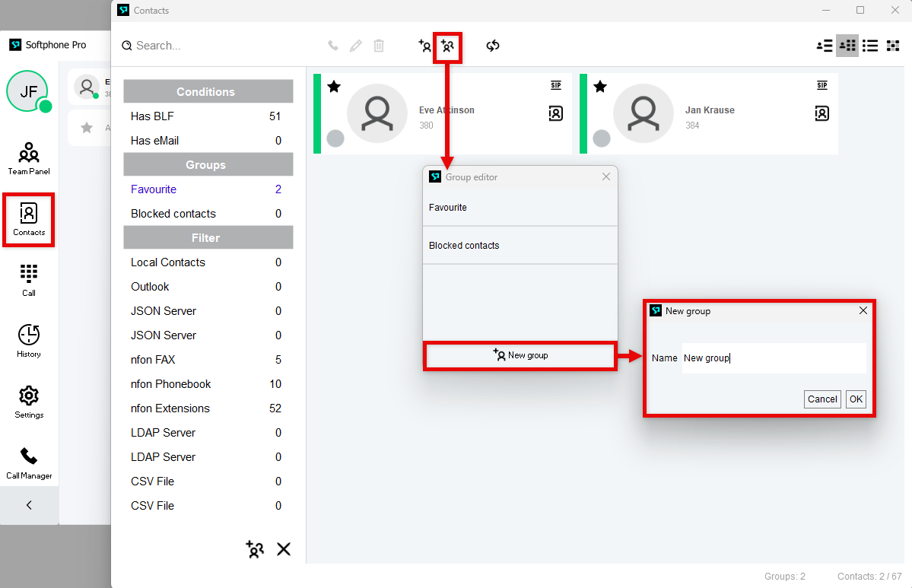Open contact details icon on Eve Atkinson card
The height and width of the screenshot is (588, 912).
(556, 113)
